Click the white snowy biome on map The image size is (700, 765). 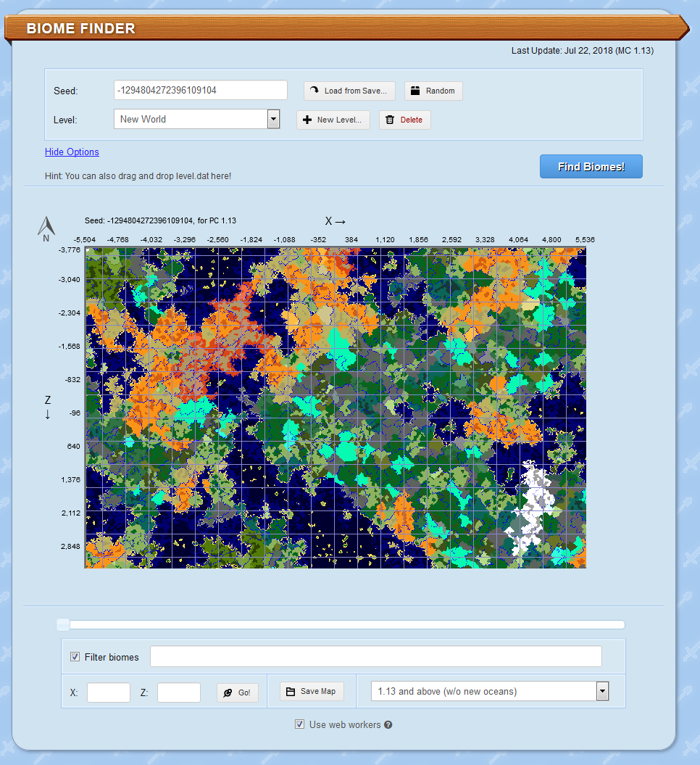click(x=535, y=508)
